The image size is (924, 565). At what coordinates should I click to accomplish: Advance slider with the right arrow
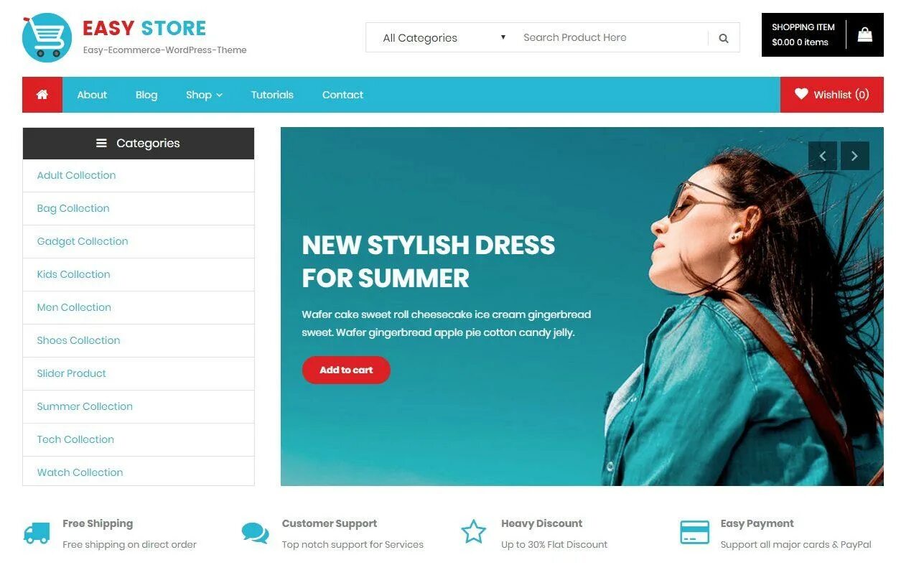coord(854,156)
